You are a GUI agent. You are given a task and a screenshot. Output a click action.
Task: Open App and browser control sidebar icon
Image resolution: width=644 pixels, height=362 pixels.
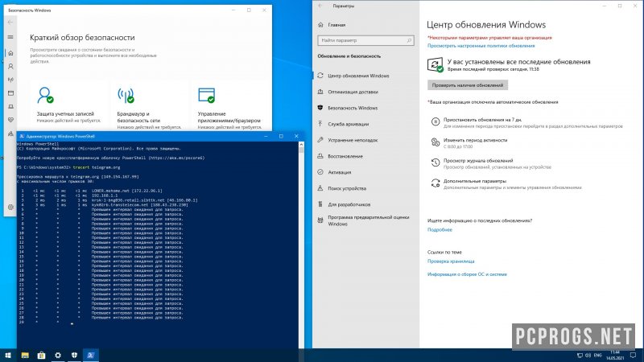click(10, 93)
